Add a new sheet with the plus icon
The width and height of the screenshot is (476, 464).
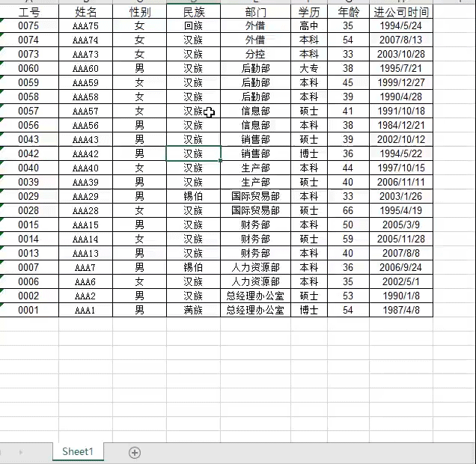[135, 453]
